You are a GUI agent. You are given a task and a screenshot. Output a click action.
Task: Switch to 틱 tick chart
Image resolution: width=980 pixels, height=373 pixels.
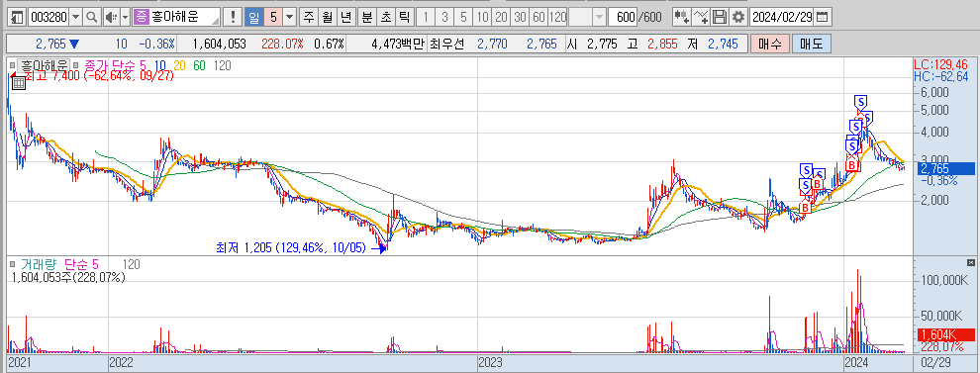tap(404, 17)
